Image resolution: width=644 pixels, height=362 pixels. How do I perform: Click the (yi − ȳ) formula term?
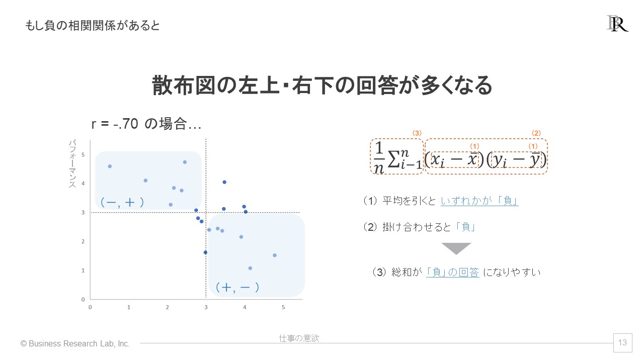click(516, 160)
